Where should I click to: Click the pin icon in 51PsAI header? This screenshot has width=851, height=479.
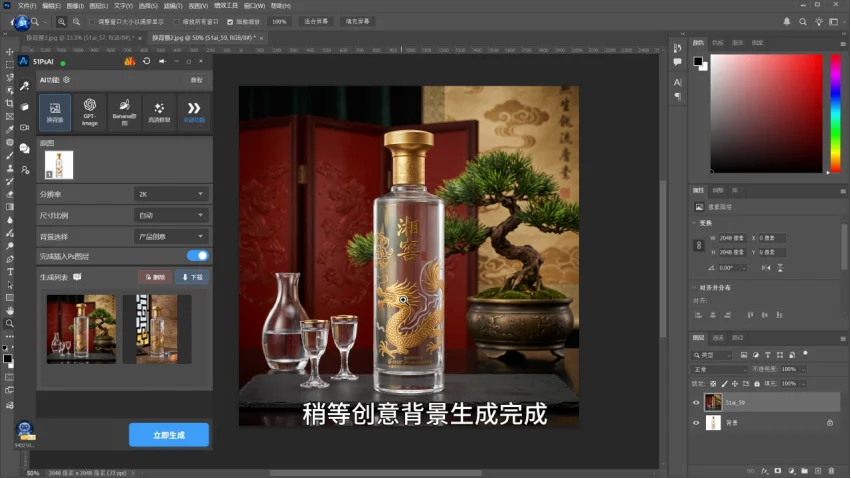coord(162,61)
